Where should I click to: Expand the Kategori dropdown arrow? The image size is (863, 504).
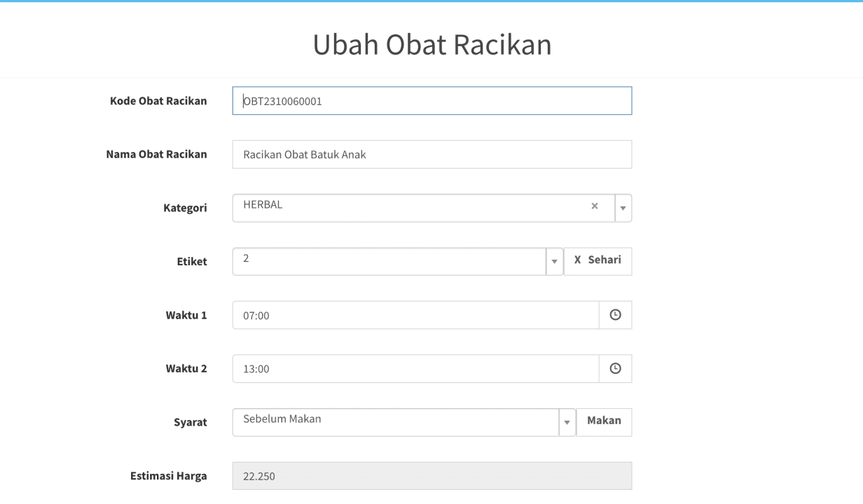(x=623, y=208)
